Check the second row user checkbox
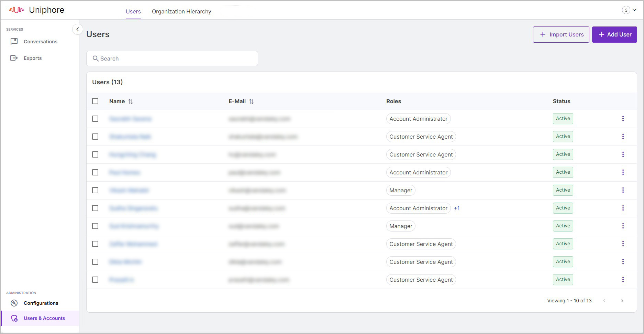 pos(95,137)
